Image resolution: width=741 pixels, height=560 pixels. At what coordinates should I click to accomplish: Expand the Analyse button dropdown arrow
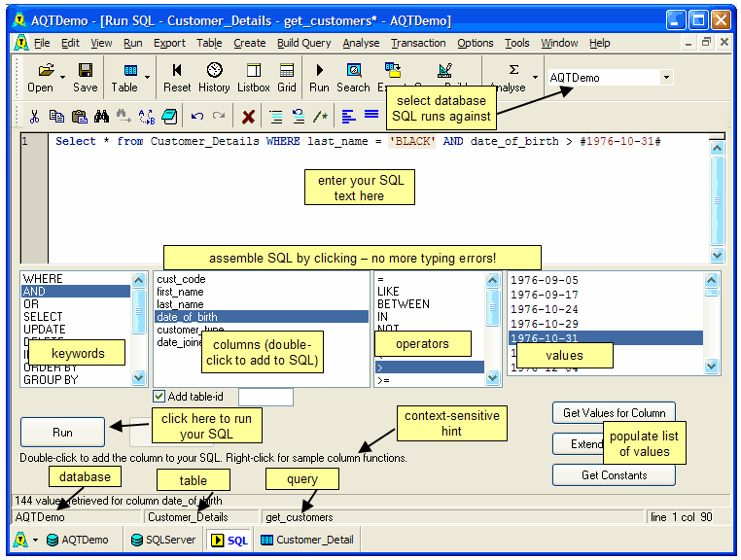pos(535,77)
